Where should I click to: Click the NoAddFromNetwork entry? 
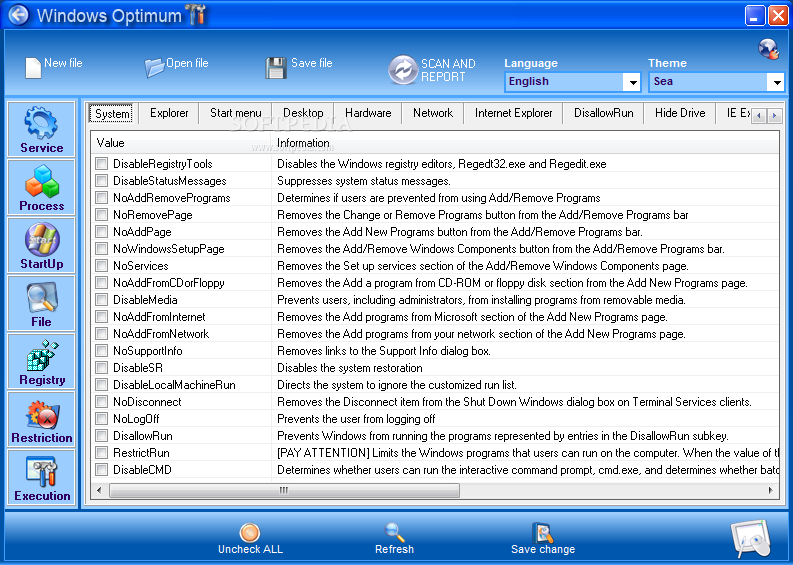pos(161,334)
